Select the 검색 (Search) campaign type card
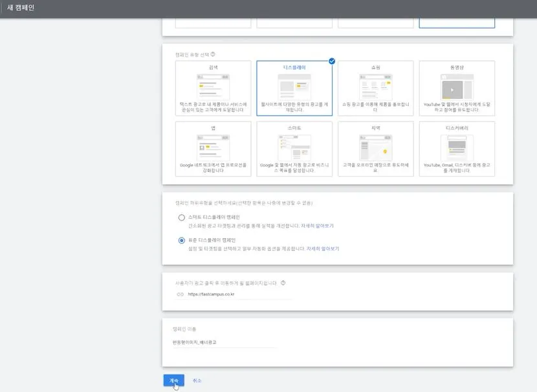This screenshot has width=537, height=392. (213, 89)
